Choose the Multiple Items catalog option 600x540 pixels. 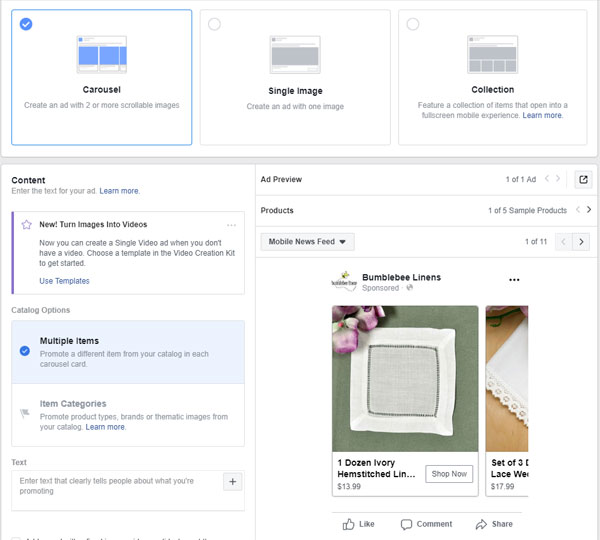(x=128, y=352)
